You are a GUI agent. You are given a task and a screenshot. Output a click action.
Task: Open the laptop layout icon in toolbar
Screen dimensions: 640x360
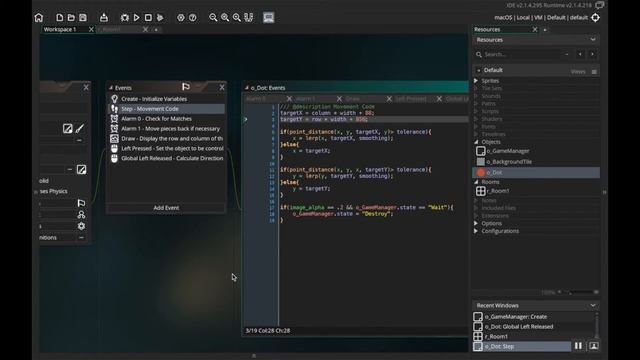[x=269, y=18]
